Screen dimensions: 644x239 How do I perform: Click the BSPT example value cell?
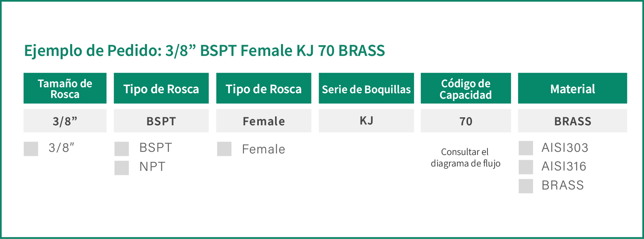pyautogui.click(x=161, y=121)
